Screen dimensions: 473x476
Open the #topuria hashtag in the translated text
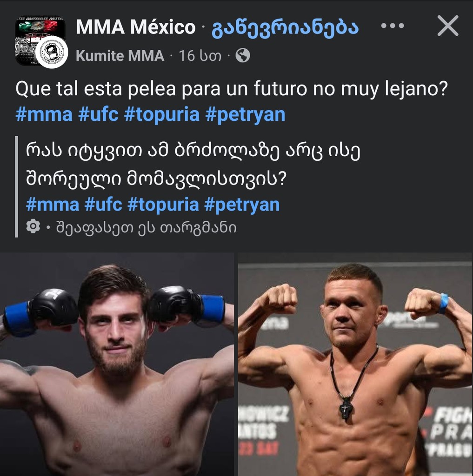pos(163,205)
